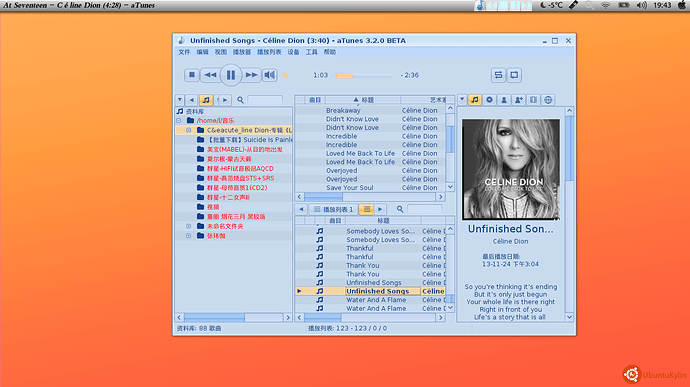
Task: Adjust the small volume level indicator
Action: 285,75
